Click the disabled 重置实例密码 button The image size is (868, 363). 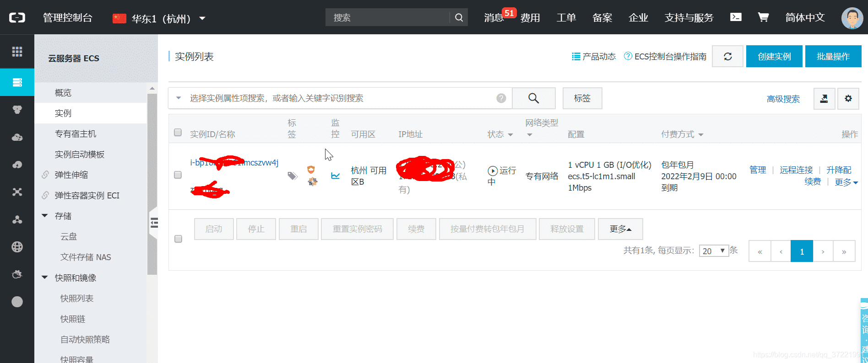coord(357,229)
